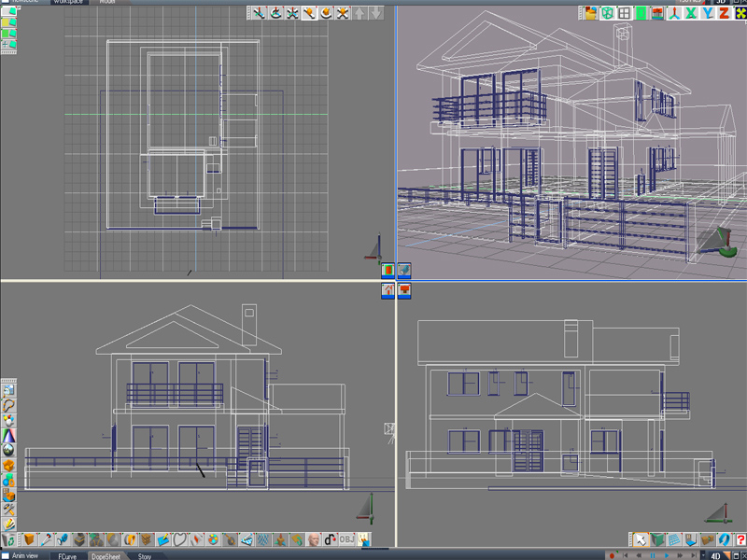The height and width of the screenshot is (560, 747).
Task: Click the orange box icon on left sidebar
Action: [9, 465]
